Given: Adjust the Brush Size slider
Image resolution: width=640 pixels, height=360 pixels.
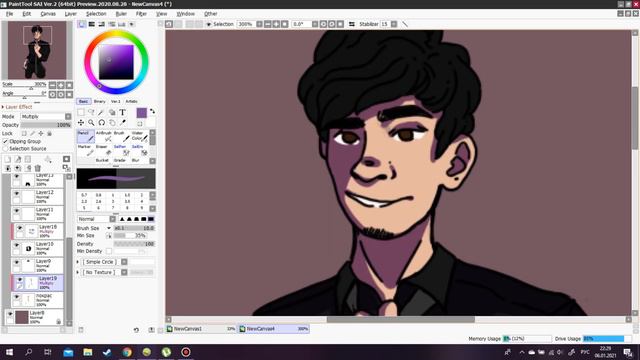Looking at the screenshot, I should pyautogui.click(x=134, y=228).
